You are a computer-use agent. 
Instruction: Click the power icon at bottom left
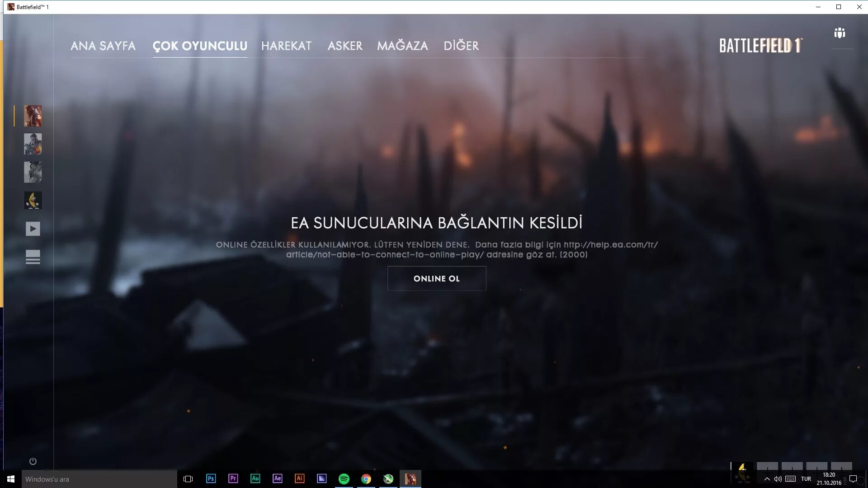(x=33, y=461)
